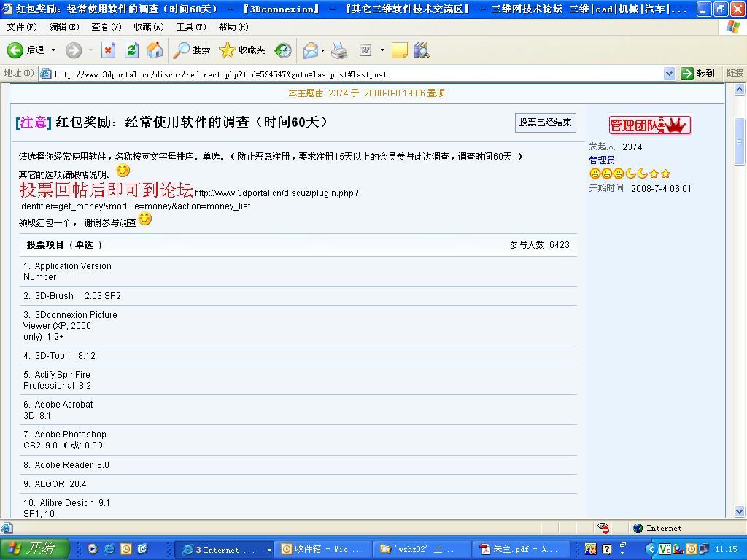Click the 投票已经结束 button
The width and height of the screenshot is (747, 560).
(x=545, y=122)
